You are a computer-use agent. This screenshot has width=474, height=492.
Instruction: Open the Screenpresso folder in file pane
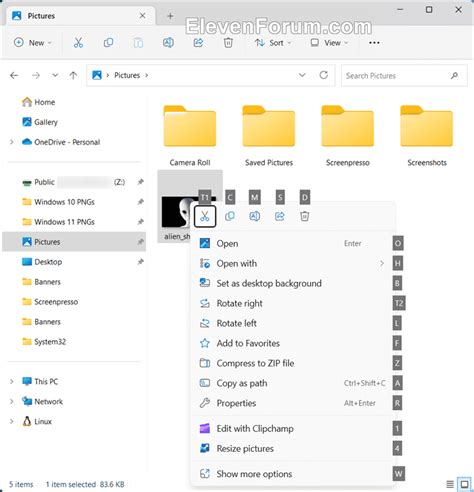(348, 136)
